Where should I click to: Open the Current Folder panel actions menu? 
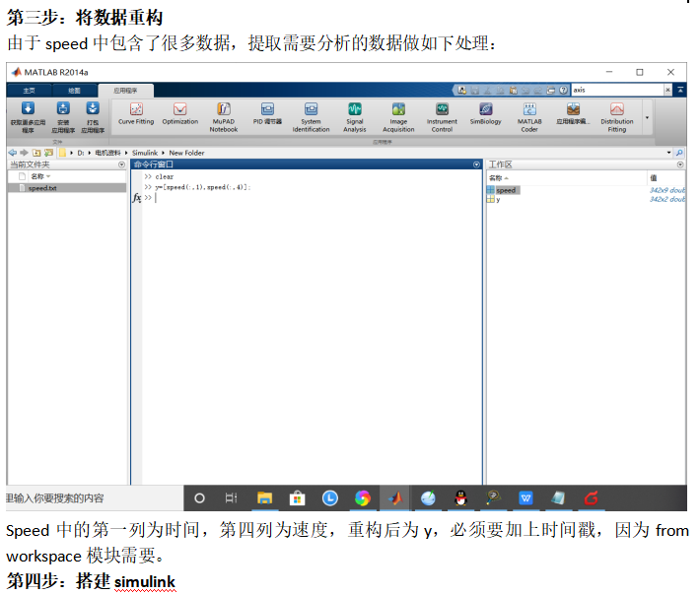pos(121,165)
